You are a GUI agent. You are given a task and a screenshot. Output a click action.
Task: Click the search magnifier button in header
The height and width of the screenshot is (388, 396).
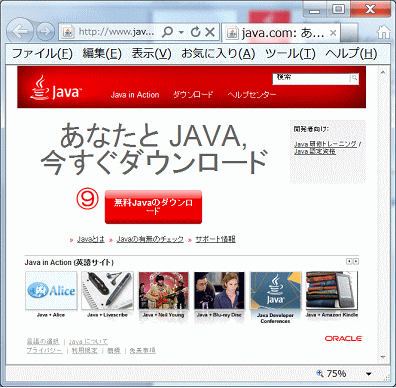click(354, 79)
